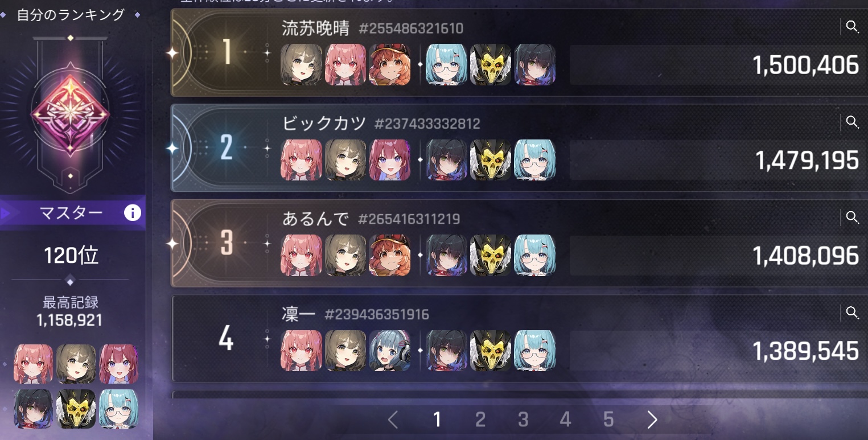Click the magnifier icon for 流苏晚晴
Viewport: 868px width, 440px height.
coord(852,27)
